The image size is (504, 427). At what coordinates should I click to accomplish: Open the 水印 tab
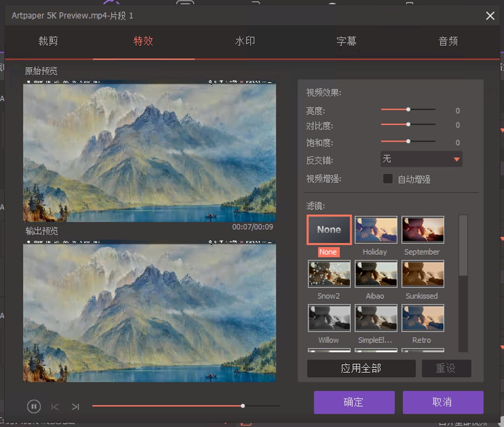245,41
